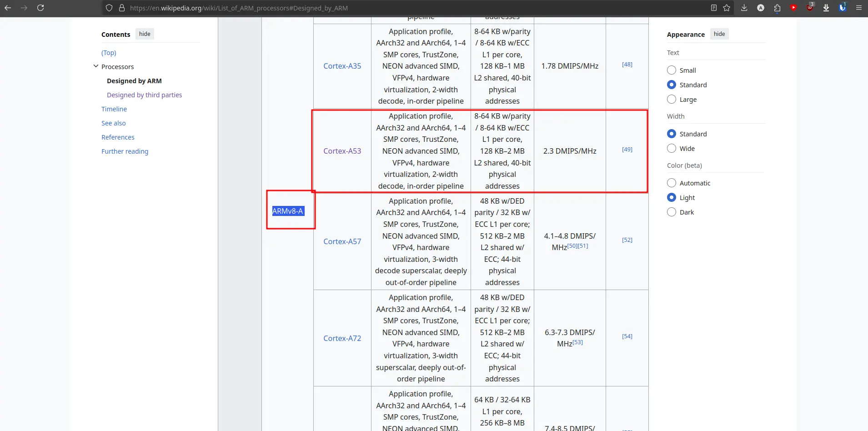Open citation [49] in Cortex-A53 row
Image resolution: width=868 pixels, height=431 pixels.
(x=627, y=150)
